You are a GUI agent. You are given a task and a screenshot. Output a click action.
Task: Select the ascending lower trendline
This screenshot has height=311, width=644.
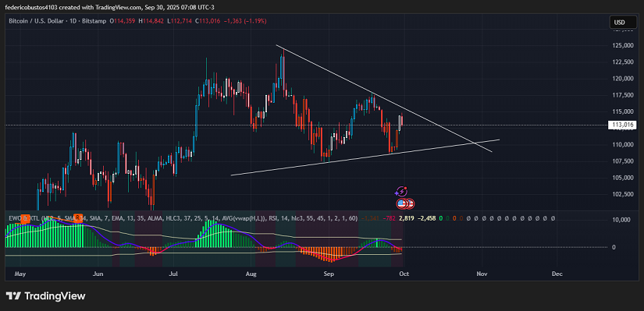click(x=365, y=157)
